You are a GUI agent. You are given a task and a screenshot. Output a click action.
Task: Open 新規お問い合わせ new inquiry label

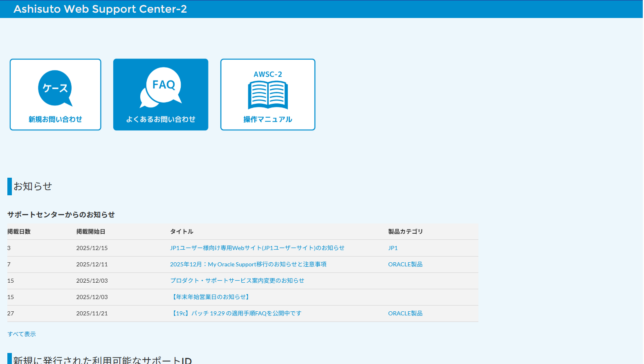click(55, 119)
